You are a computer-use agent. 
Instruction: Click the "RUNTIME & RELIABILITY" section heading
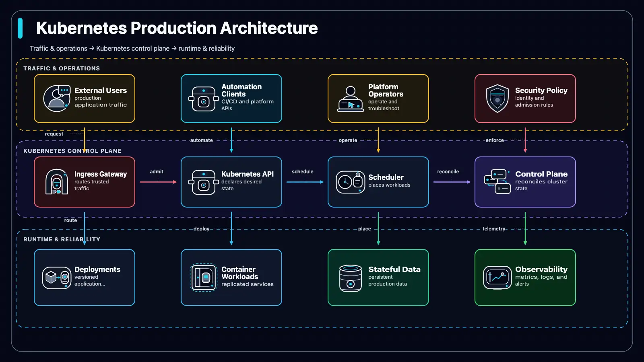click(x=62, y=239)
